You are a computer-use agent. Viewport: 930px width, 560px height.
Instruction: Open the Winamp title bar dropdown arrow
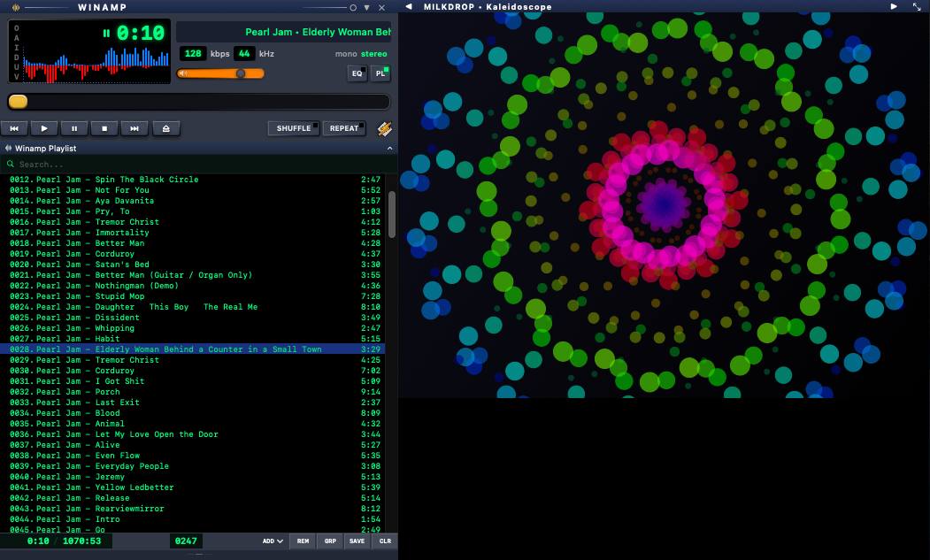click(367, 7)
